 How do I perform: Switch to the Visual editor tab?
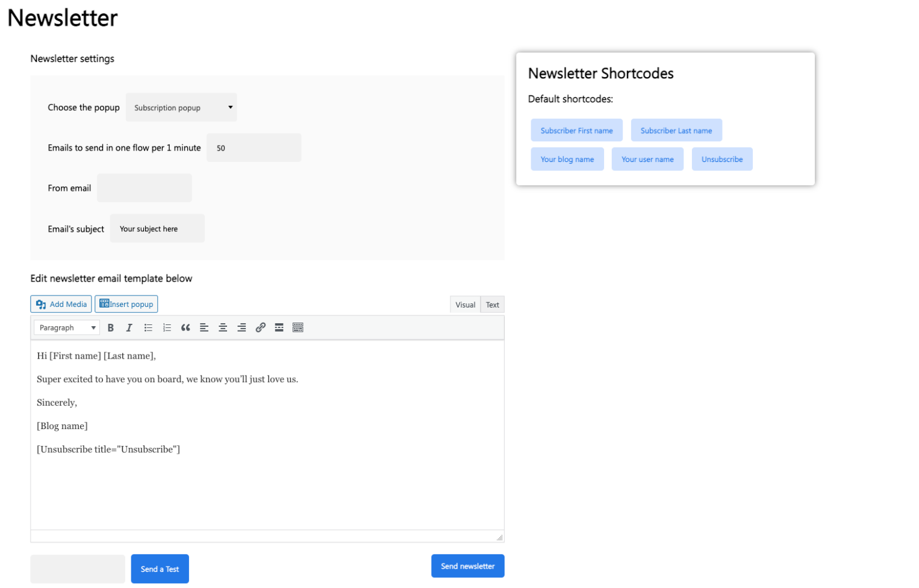point(465,305)
